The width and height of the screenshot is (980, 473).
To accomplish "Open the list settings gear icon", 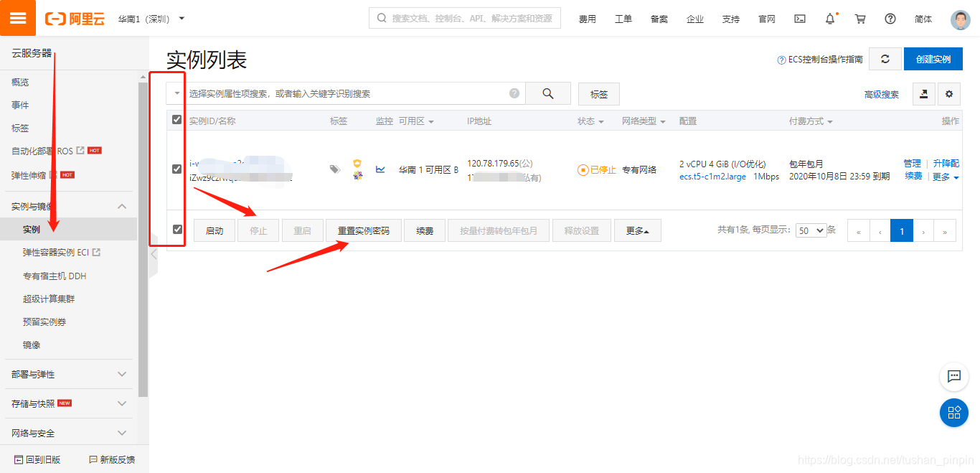I will pyautogui.click(x=948, y=94).
